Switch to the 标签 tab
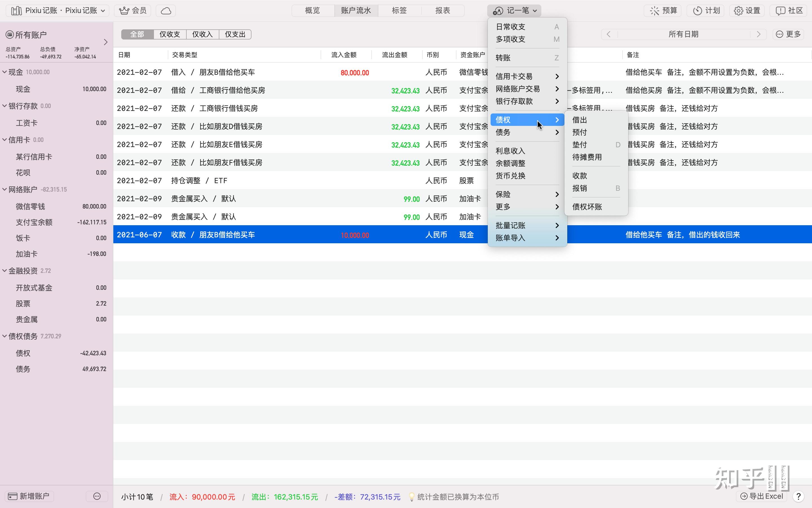 (399, 11)
